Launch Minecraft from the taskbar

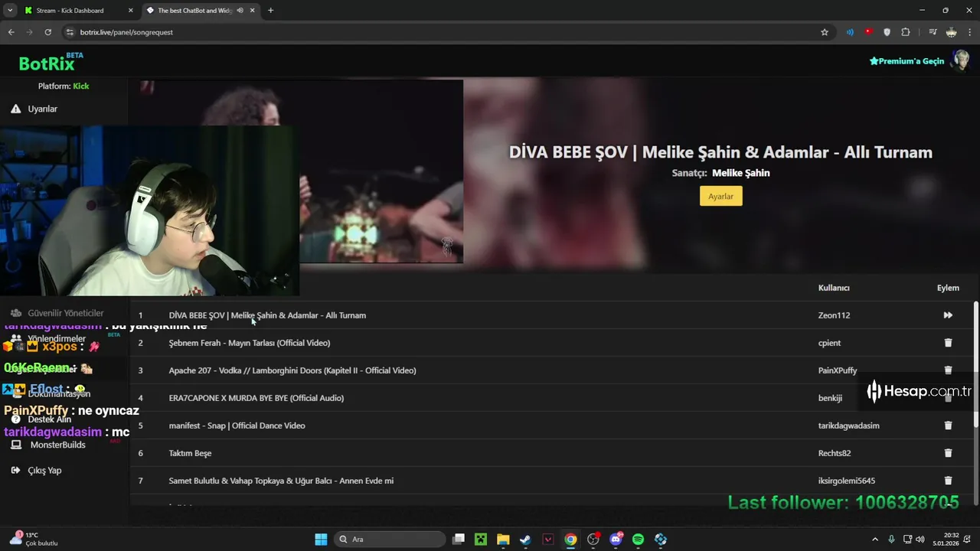click(481, 540)
